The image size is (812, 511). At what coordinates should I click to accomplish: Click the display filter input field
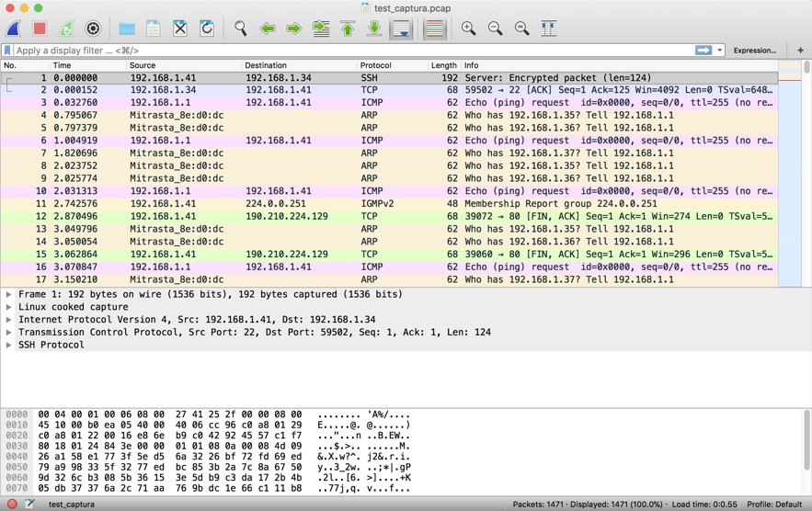pyautogui.click(x=349, y=51)
